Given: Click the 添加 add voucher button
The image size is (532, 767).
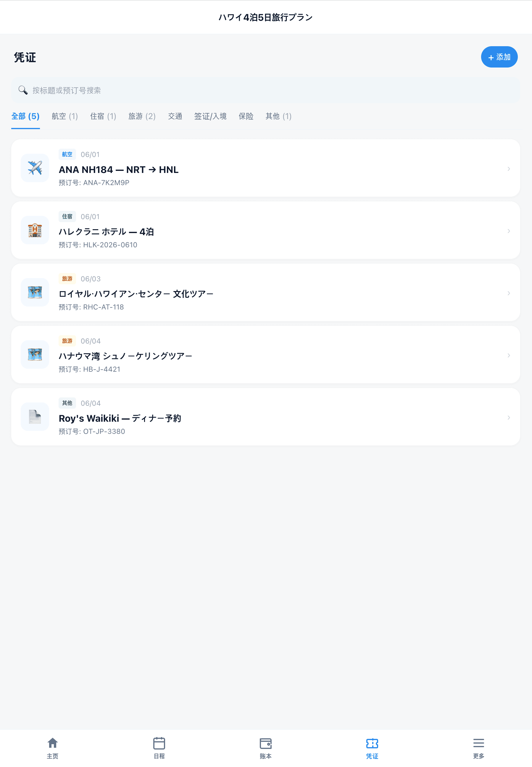Looking at the screenshot, I should point(499,57).
